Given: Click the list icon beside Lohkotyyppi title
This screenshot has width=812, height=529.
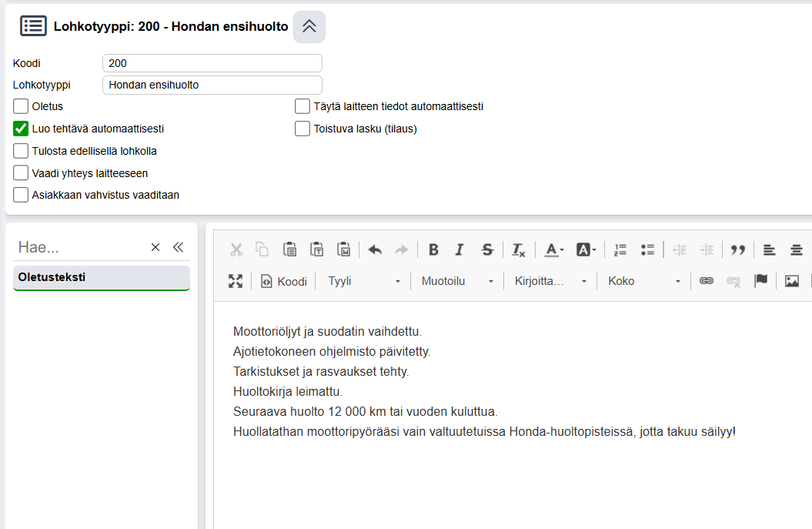Looking at the screenshot, I should 33,26.
